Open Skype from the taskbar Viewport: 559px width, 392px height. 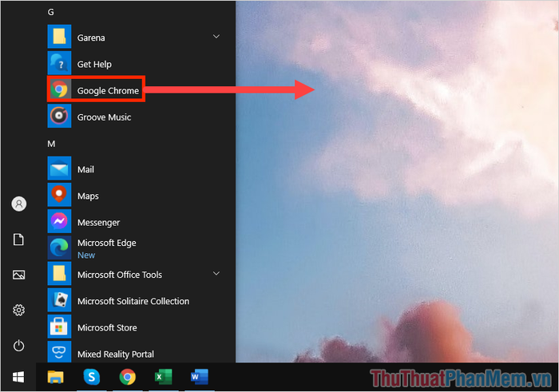tap(92, 377)
